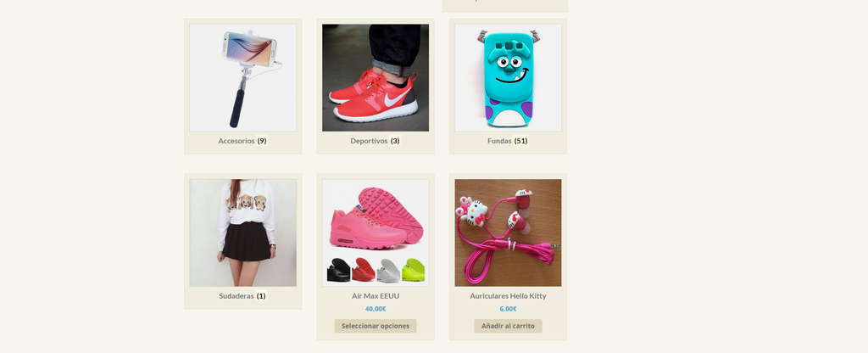Viewport: 868px width, 353px height.
Task: Click the Auriculares Hello Kitty product name
Action: point(509,296)
